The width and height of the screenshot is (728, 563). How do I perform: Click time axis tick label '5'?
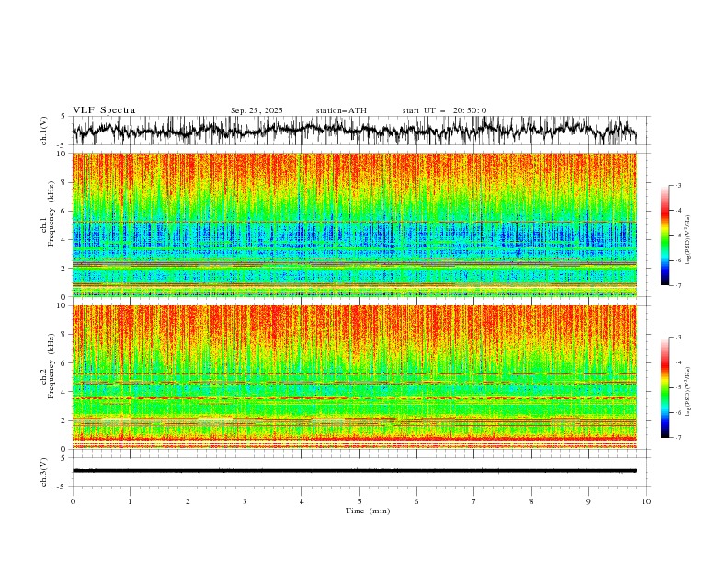359,501
